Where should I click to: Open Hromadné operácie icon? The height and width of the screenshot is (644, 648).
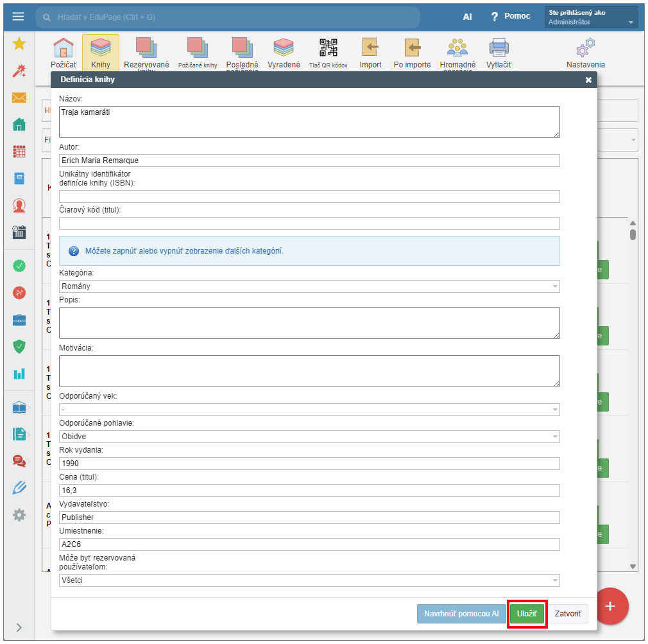point(457,49)
